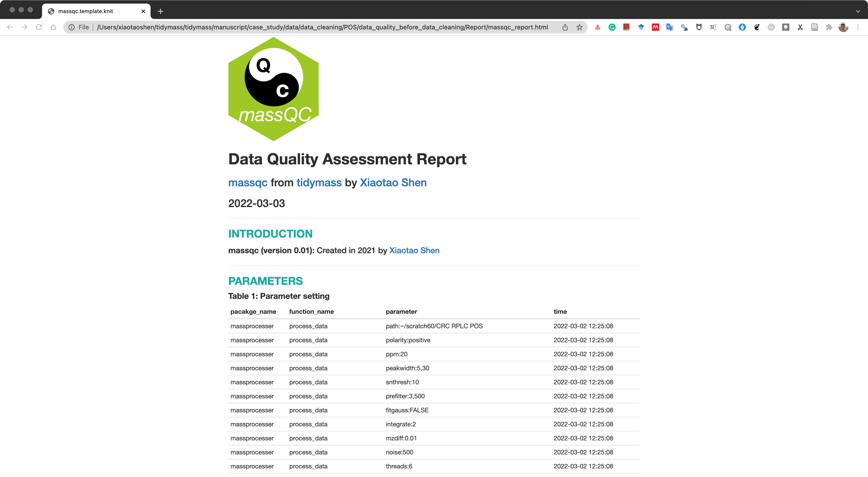The height and width of the screenshot is (477, 868).
Task: Open the red org-chart extension
Action: pos(597,27)
